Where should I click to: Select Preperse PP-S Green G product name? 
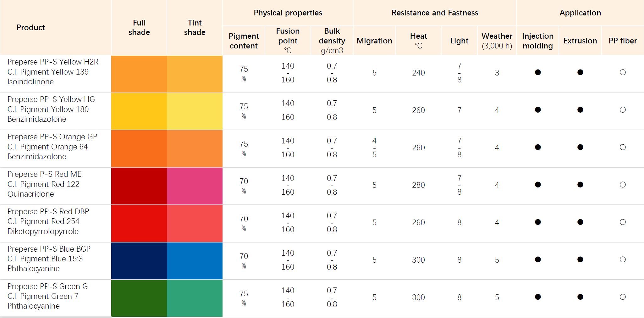click(x=47, y=287)
